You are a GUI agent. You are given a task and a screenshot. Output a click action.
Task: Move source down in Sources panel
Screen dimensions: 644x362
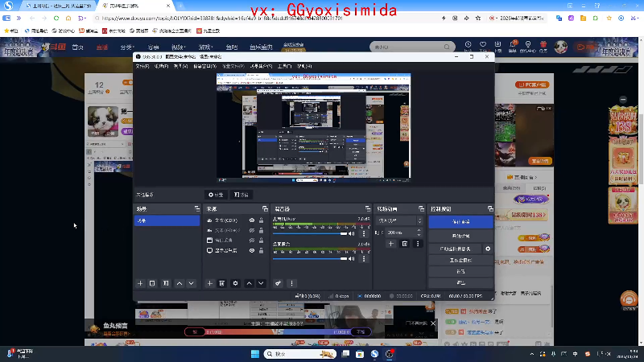click(261, 284)
